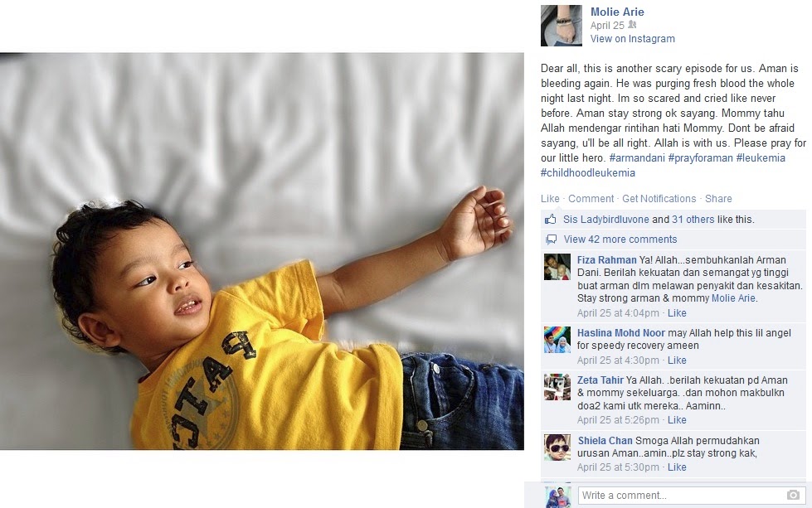Open Fiza Rahman's avatar thumbnail

[x=557, y=267]
